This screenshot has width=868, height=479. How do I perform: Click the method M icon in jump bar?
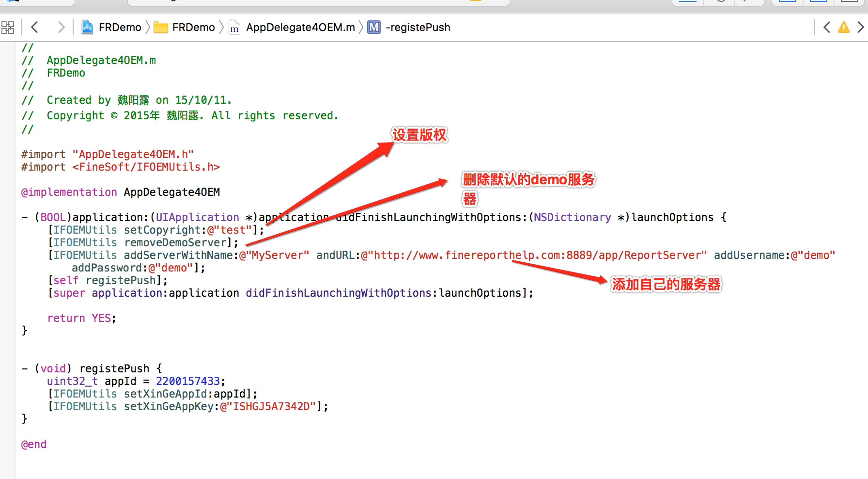click(374, 27)
